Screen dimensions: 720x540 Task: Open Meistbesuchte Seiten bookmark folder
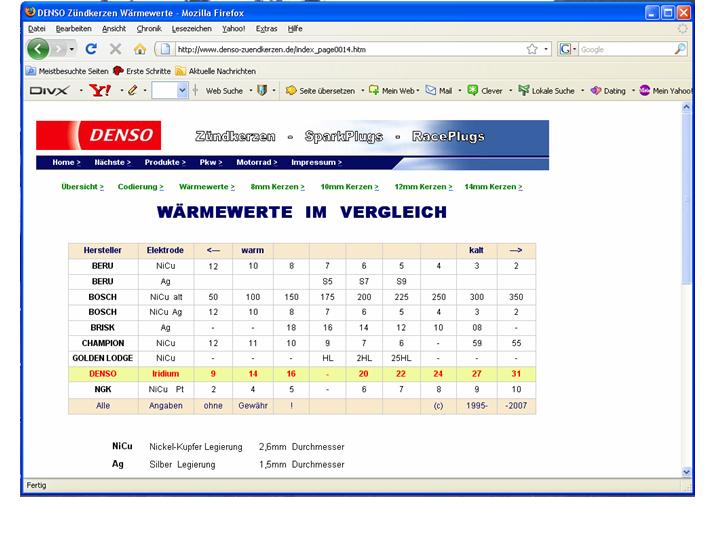(67, 71)
